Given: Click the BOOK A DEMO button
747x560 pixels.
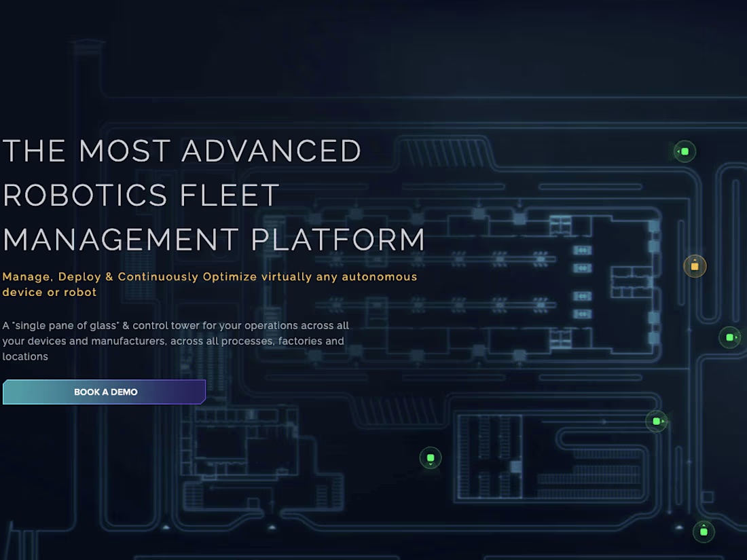Looking at the screenshot, I should pos(104,392).
